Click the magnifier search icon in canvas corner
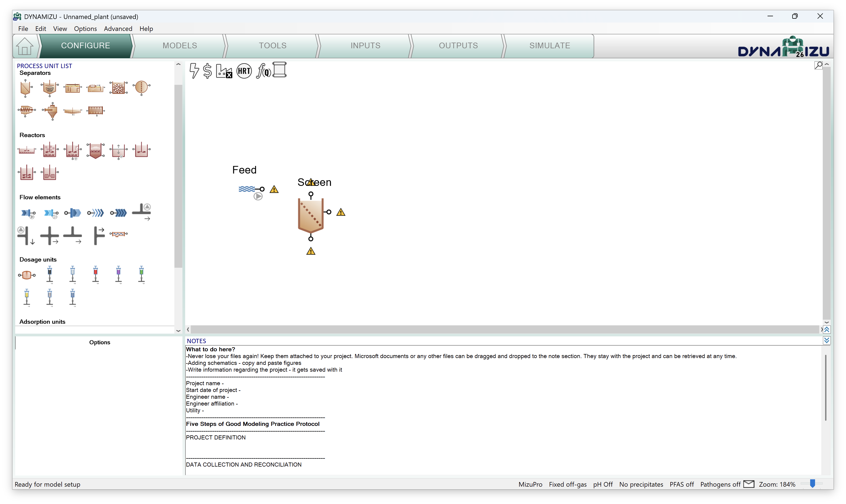Image resolution: width=846 pixels, height=504 pixels. 818,65
